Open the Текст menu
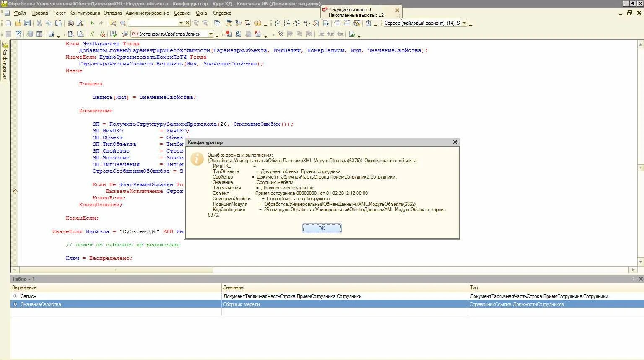Image resolution: width=644 pixels, height=360 pixels. 59,13
